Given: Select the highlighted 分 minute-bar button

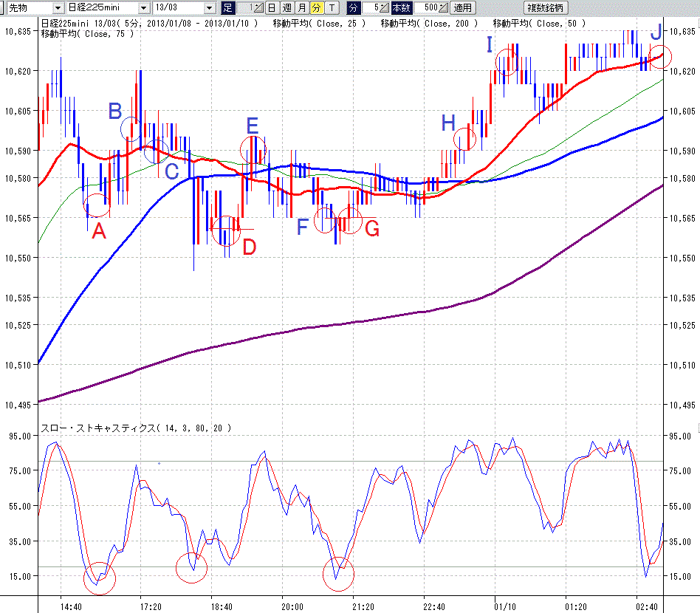Looking at the screenshot, I should click(x=317, y=7).
